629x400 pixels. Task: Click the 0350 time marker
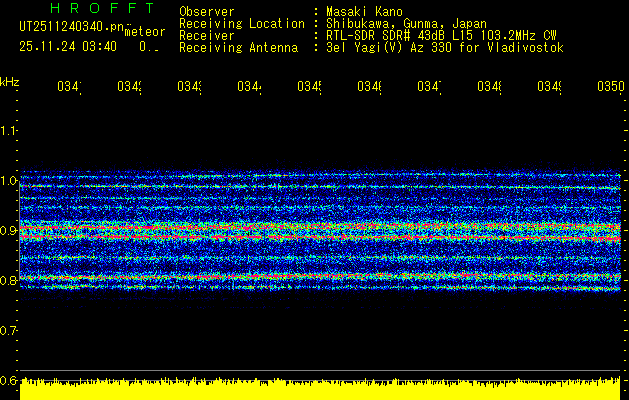[610, 88]
